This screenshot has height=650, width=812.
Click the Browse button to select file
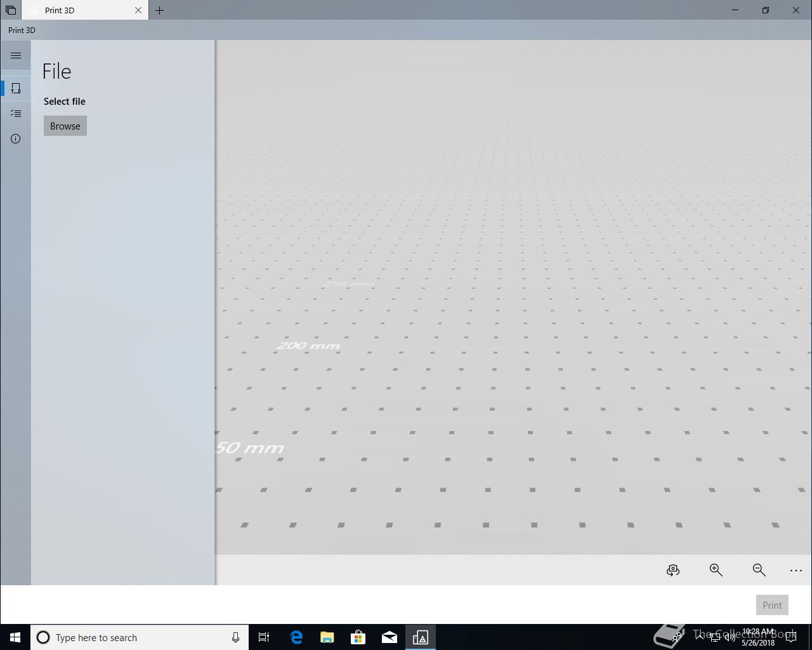point(65,126)
